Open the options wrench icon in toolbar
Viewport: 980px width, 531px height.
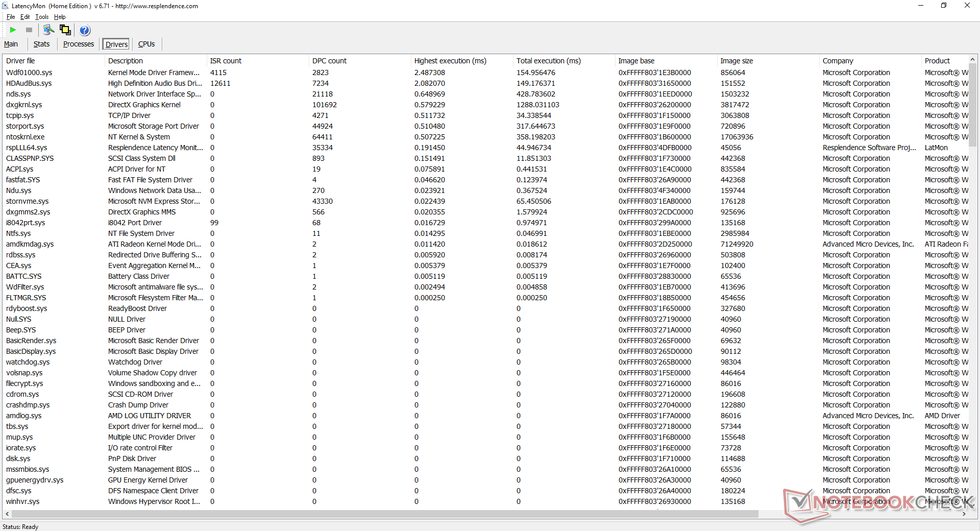49,30
